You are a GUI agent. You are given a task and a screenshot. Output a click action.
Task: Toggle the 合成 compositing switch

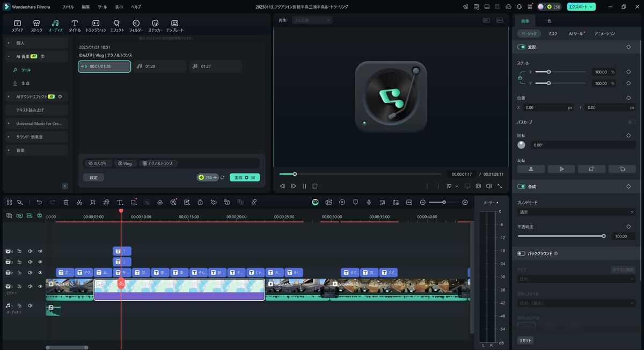tap(521, 187)
